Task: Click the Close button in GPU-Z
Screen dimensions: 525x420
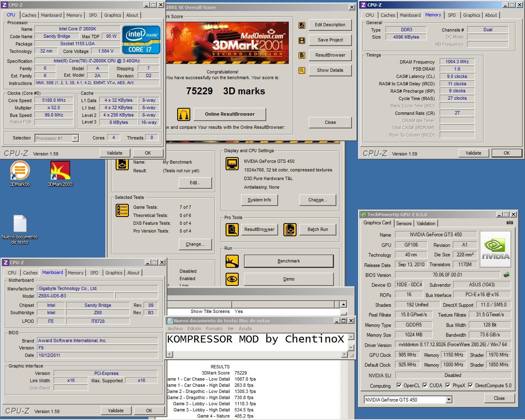Action: [x=499, y=398]
